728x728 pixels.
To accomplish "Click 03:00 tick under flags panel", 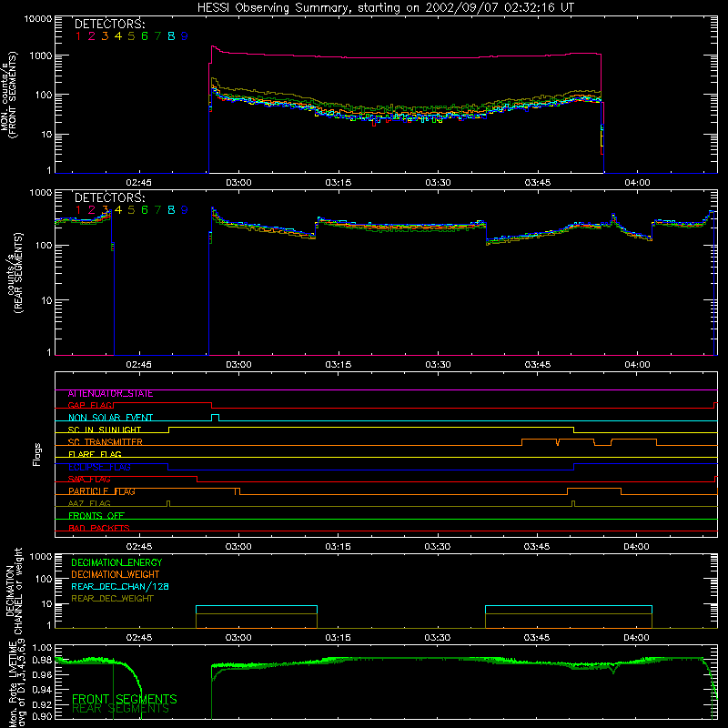I will click(238, 547).
